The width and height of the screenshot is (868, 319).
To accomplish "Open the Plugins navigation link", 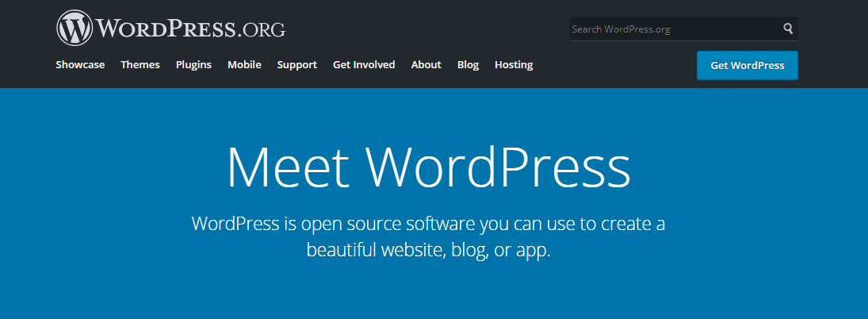I will [193, 65].
